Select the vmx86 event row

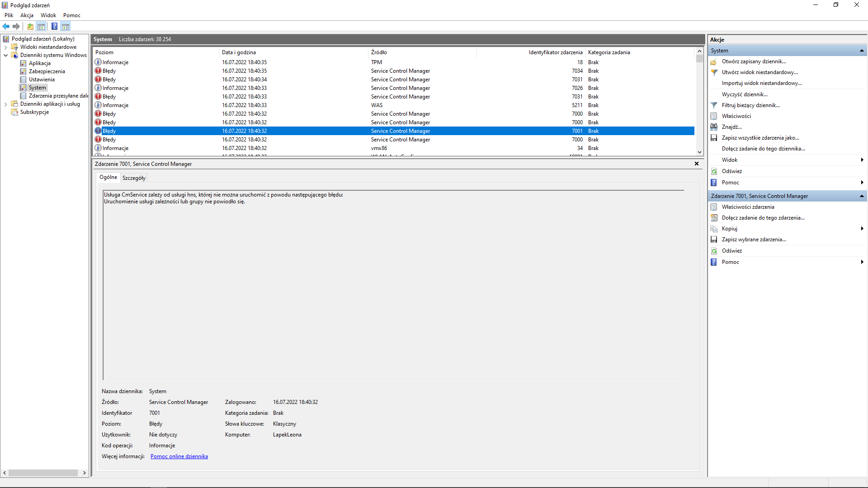pyautogui.click(x=393, y=148)
